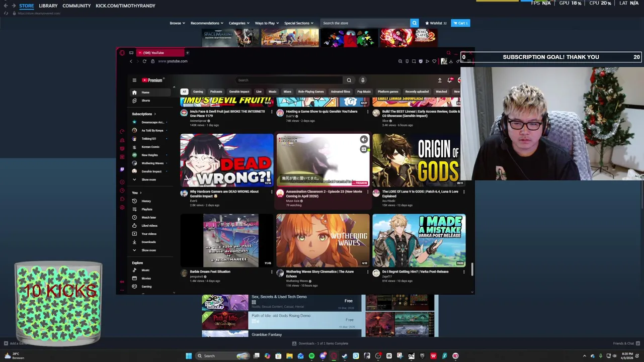Open the ORIGIN OF GODS video thumbnail
The image size is (644, 362).
pos(419,160)
